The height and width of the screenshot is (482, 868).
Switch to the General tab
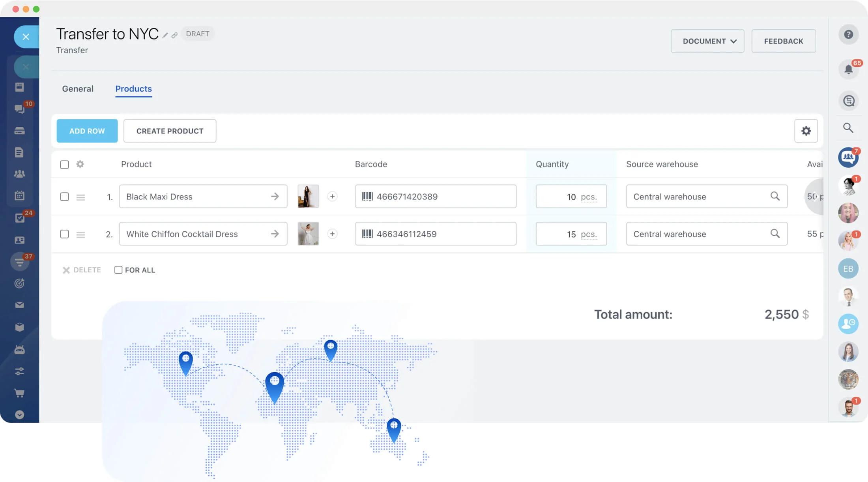(78, 89)
